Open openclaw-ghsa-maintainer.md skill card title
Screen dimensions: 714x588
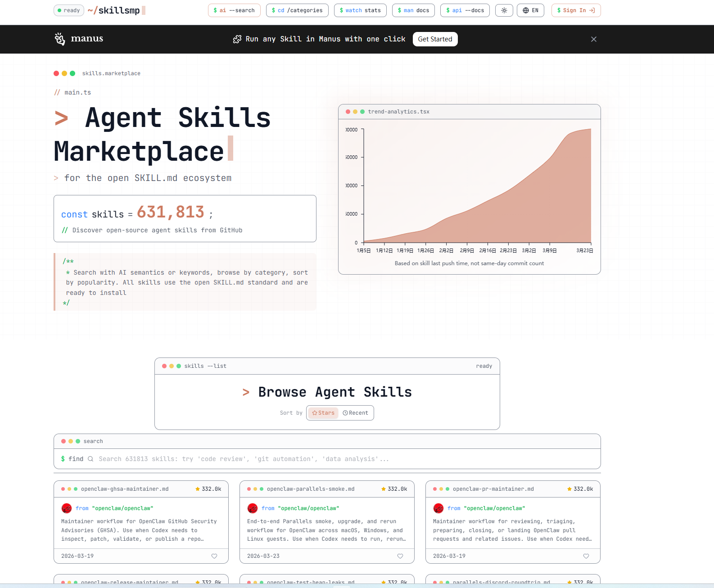(125, 489)
